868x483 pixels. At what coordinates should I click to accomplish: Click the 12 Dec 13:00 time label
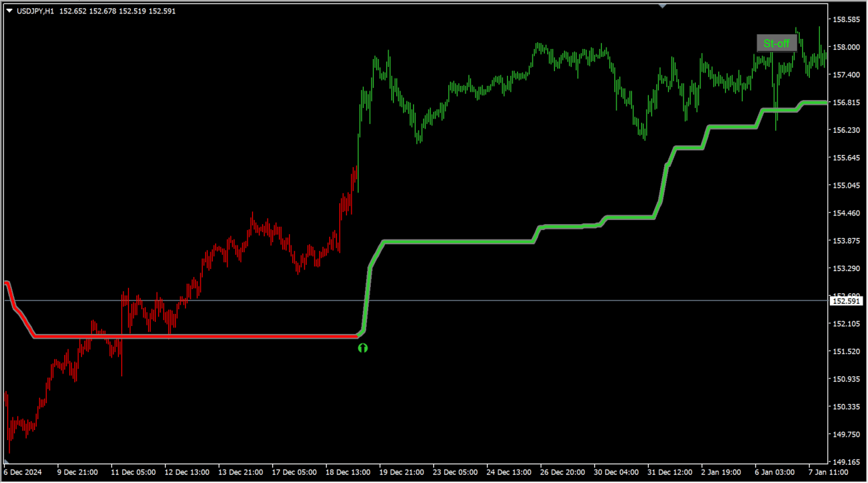point(186,472)
